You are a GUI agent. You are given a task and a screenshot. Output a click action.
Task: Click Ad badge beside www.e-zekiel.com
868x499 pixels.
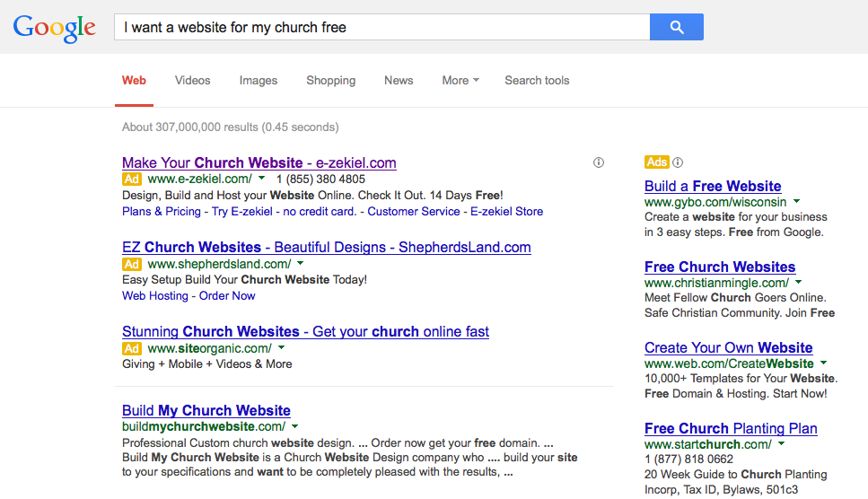click(132, 179)
